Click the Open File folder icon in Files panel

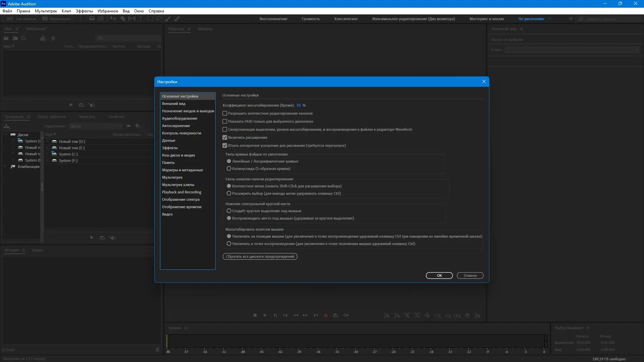pyautogui.click(x=6, y=38)
